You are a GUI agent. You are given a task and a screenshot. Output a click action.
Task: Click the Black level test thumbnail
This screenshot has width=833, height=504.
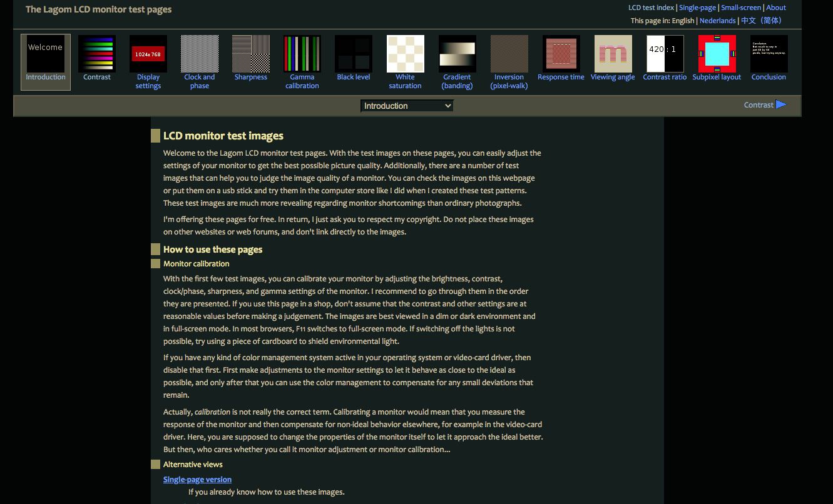[x=353, y=54]
